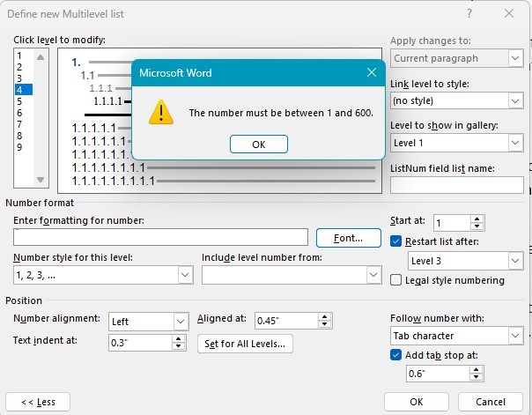532x415 pixels.
Task: Click OK in the Multilevel list dialog
Action: 417,402
